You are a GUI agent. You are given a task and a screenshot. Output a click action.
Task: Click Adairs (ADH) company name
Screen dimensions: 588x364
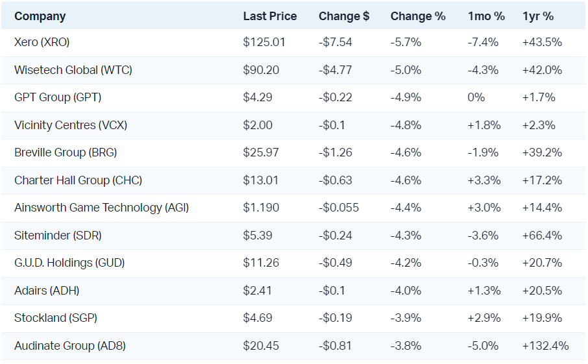pyautogui.click(x=47, y=291)
